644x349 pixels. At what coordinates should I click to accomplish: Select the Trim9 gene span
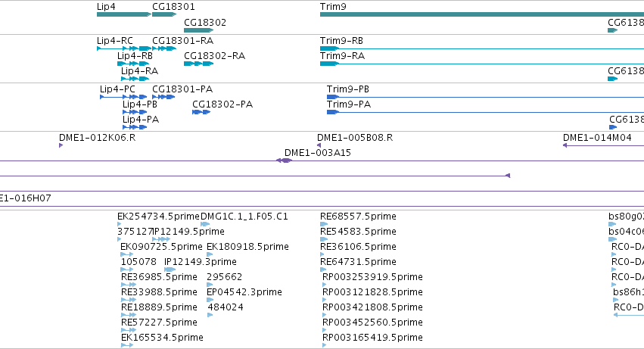(x=482, y=14)
